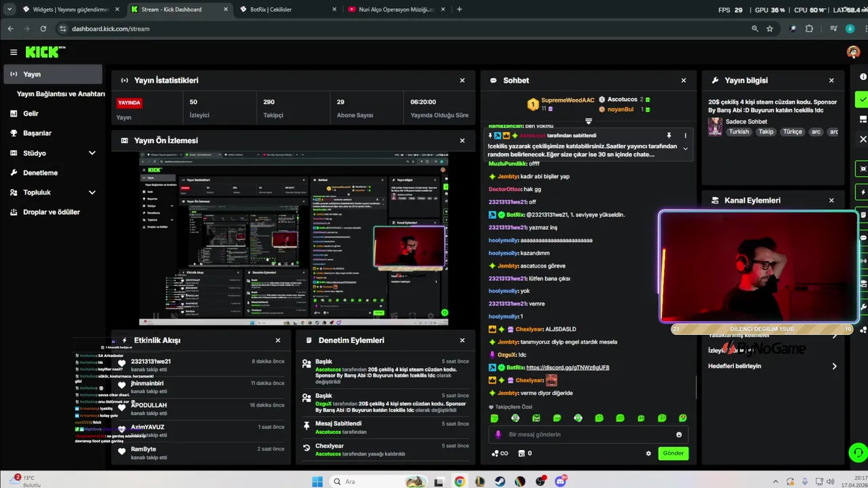Screen dimensions: 868x488
Task: Open Droplar ve ödüller page
Action: 53,212
